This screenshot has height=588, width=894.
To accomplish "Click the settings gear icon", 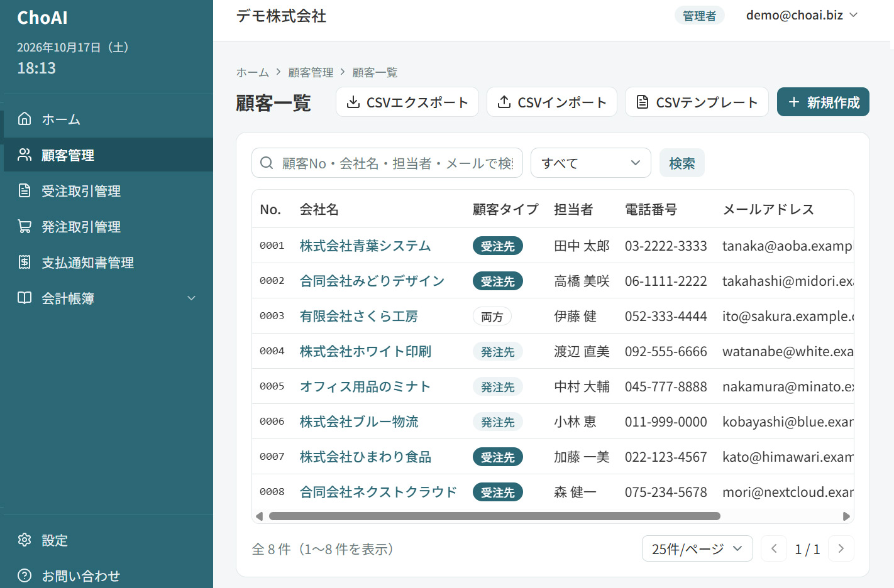I will click(25, 540).
